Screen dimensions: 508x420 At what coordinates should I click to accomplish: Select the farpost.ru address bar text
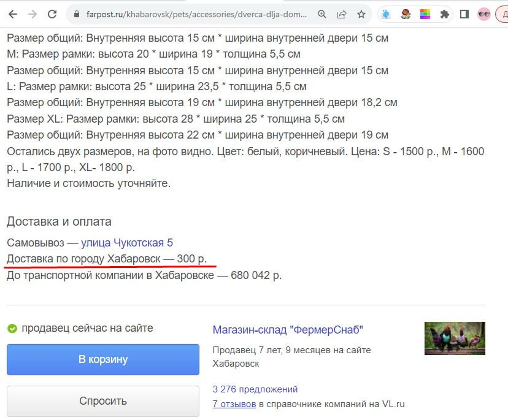197,14
